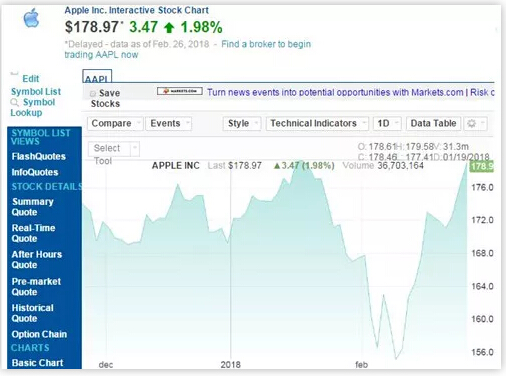The height and width of the screenshot is (376, 506).
Task: Click the Edit Symbol List icon
Action: click(14, 74)
